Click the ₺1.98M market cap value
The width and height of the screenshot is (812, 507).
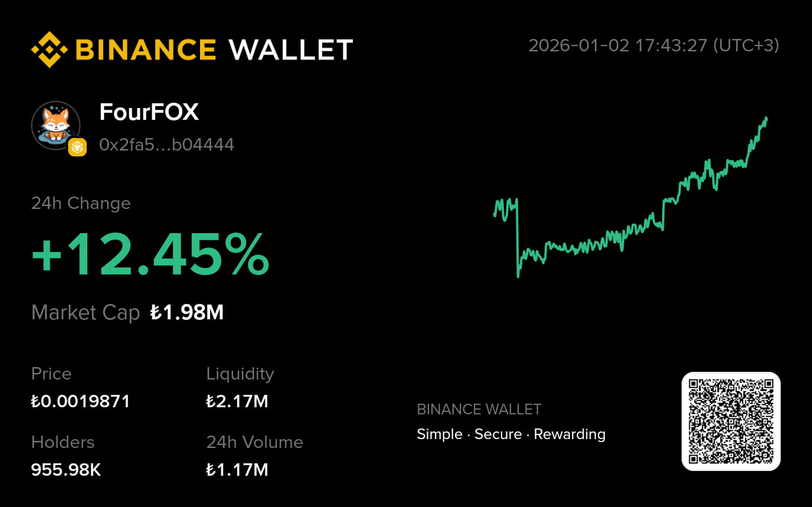pos(186,312)
